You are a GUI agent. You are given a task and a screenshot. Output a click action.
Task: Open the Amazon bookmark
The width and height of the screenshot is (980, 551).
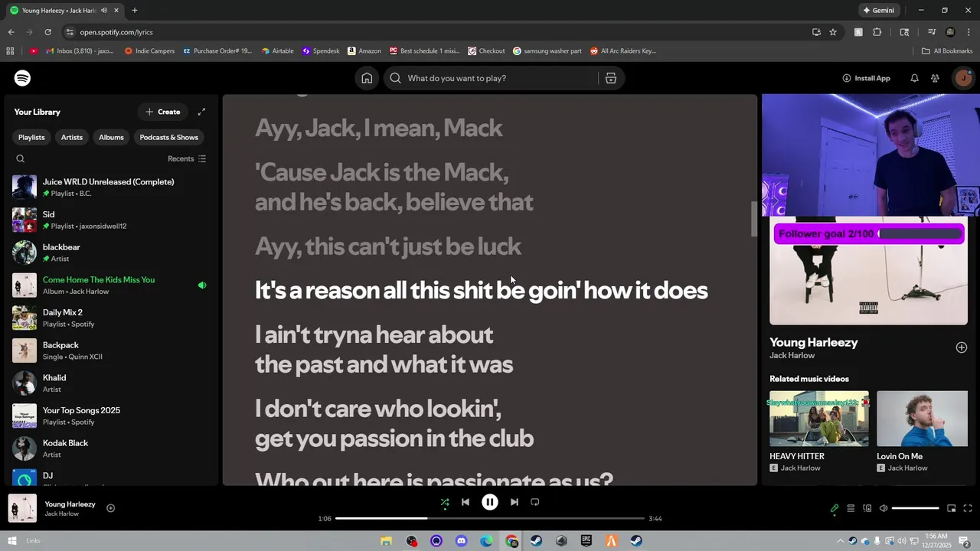click(364, 51)
